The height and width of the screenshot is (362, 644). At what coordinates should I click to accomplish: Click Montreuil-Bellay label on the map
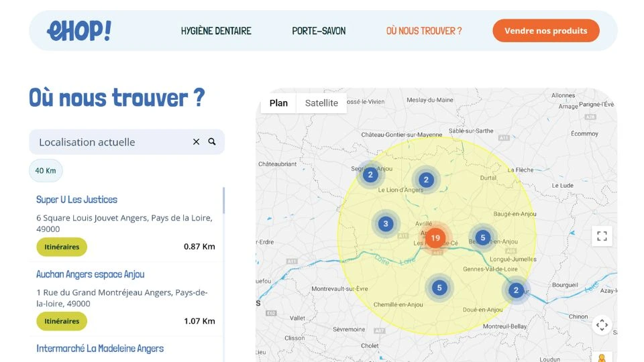point(504,326)
